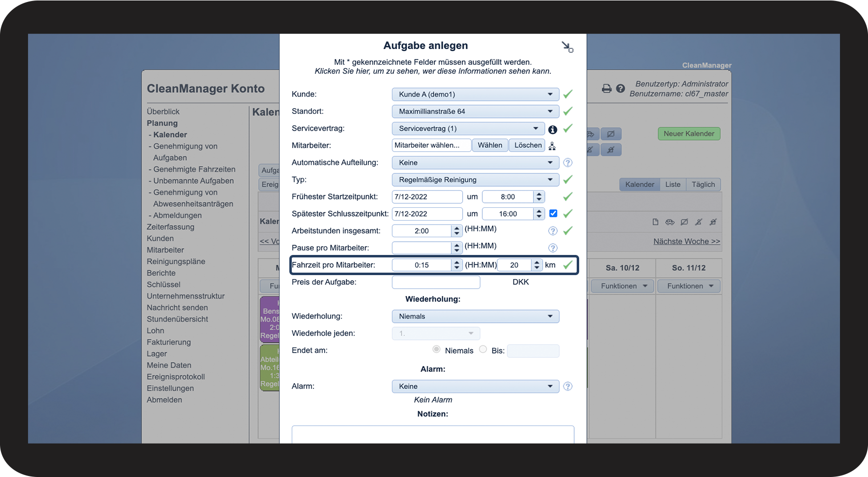Open the Kunde dropdown
The width and height of the screenshot is (868, 477).
coord(475,94)
